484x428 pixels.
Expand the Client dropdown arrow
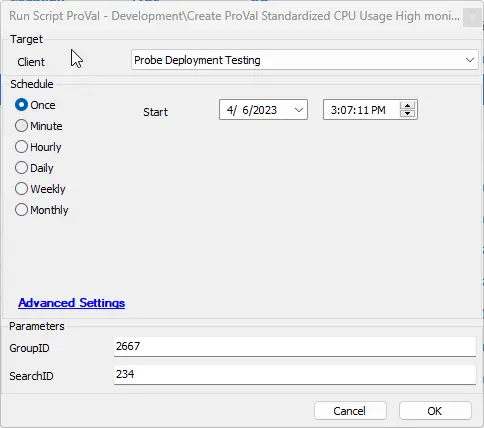tap(470, 60)
